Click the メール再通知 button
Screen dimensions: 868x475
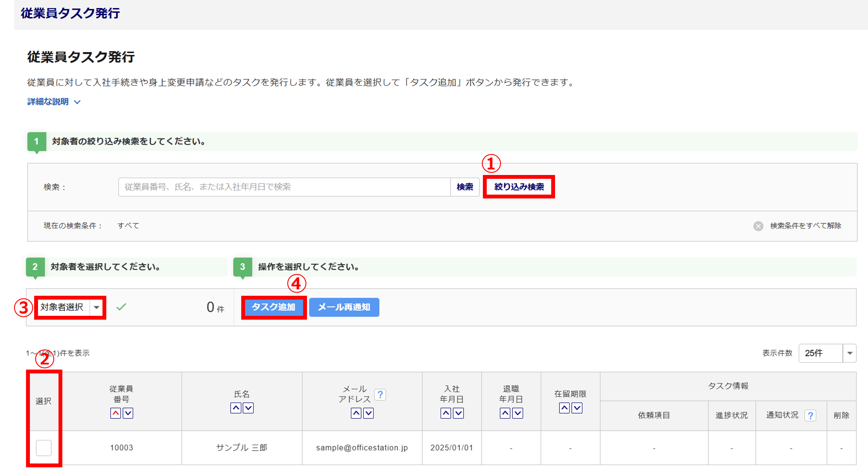tap(344, 307)
